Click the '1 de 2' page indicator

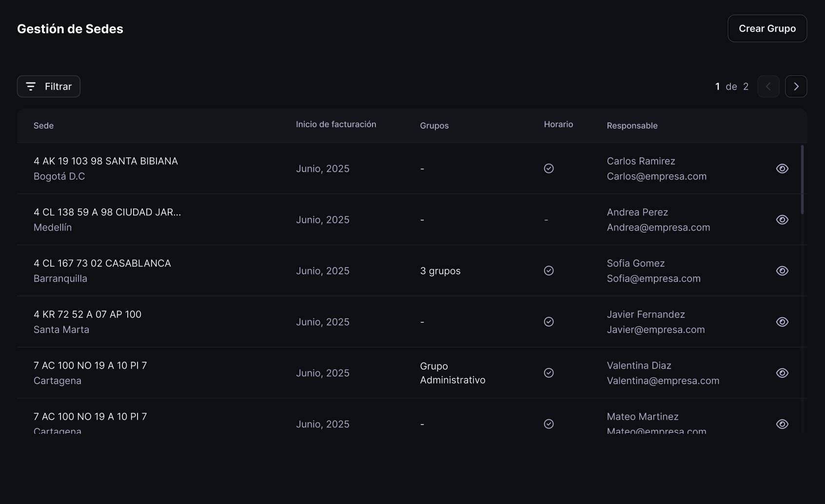732,86
